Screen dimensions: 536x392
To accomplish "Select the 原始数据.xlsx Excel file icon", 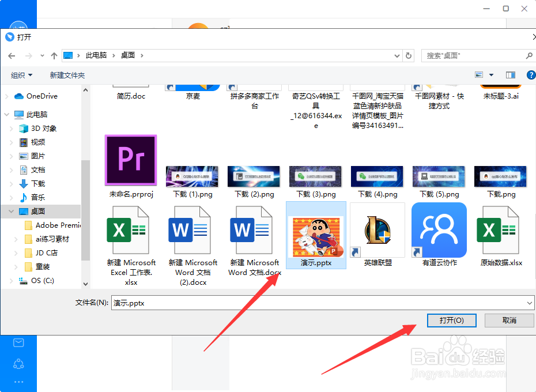I will [499, 230].
